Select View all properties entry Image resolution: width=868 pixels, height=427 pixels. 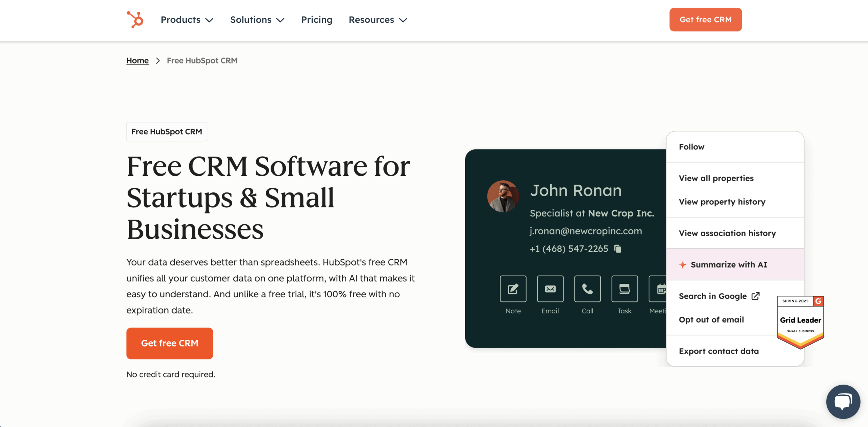point(716,178)
